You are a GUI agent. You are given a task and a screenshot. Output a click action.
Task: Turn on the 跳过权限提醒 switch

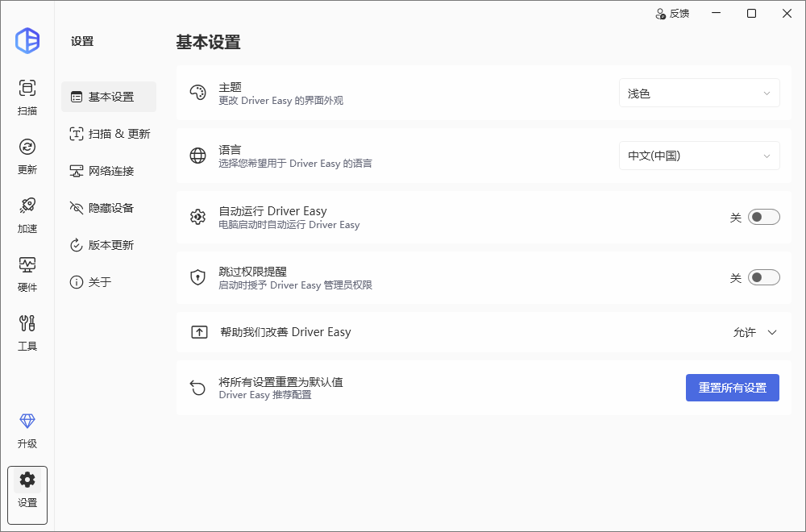763,278
